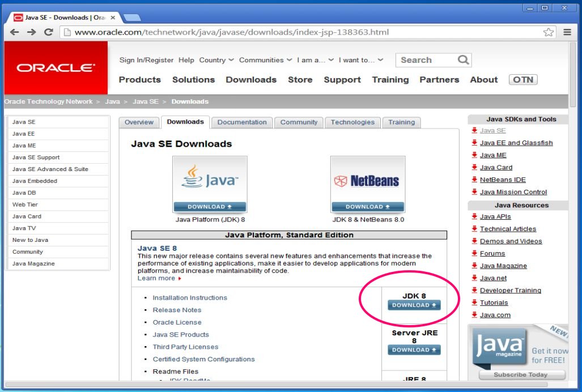Expand the Communities dropdown

click(x=265, y=59)
